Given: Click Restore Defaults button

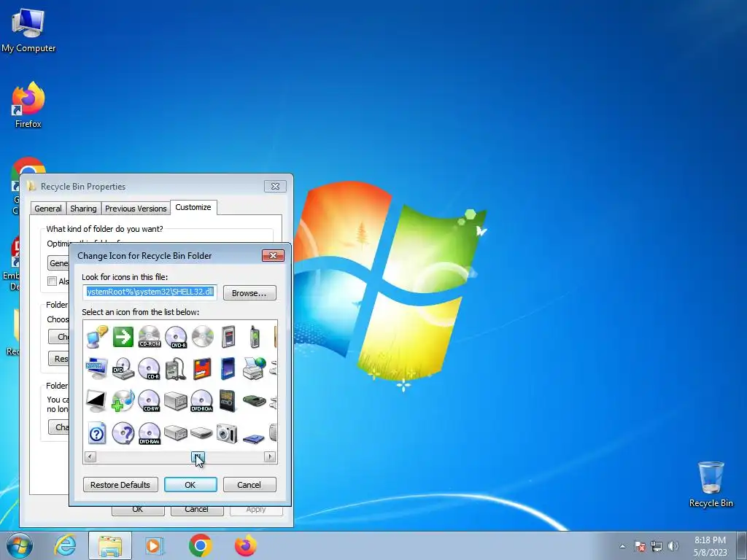Looking at the screenshot, I should coord(120,485).
